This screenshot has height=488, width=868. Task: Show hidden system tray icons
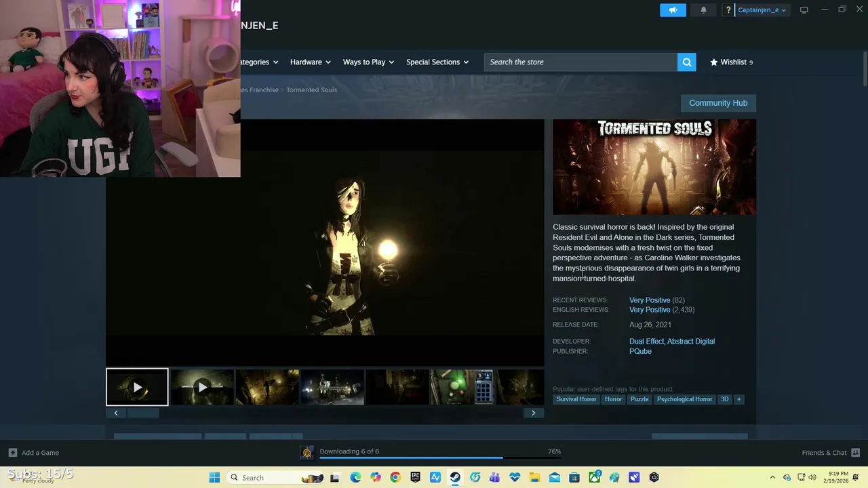point(772,477)
